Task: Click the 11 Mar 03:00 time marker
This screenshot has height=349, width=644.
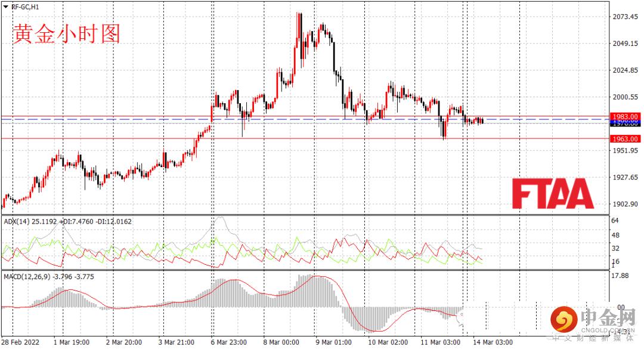Action: click(440, 342)
